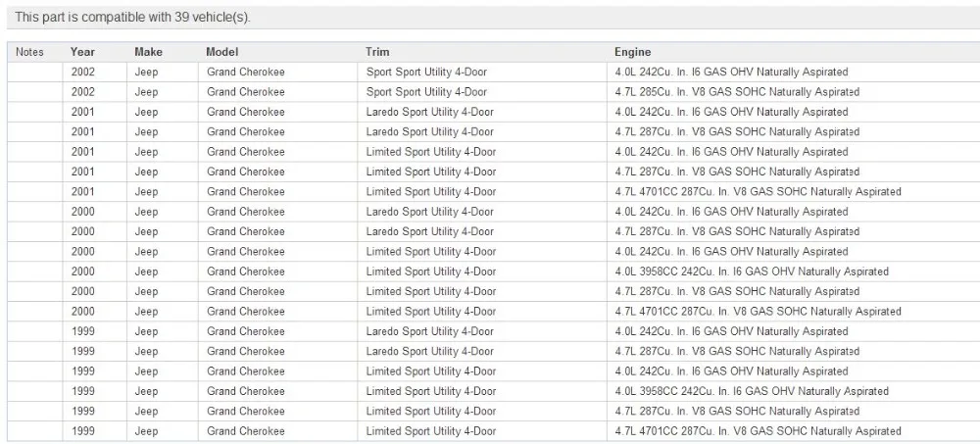
Task: Click the Laredo trim cell in the 2001 4.7L row
Action: coord(430,132)
